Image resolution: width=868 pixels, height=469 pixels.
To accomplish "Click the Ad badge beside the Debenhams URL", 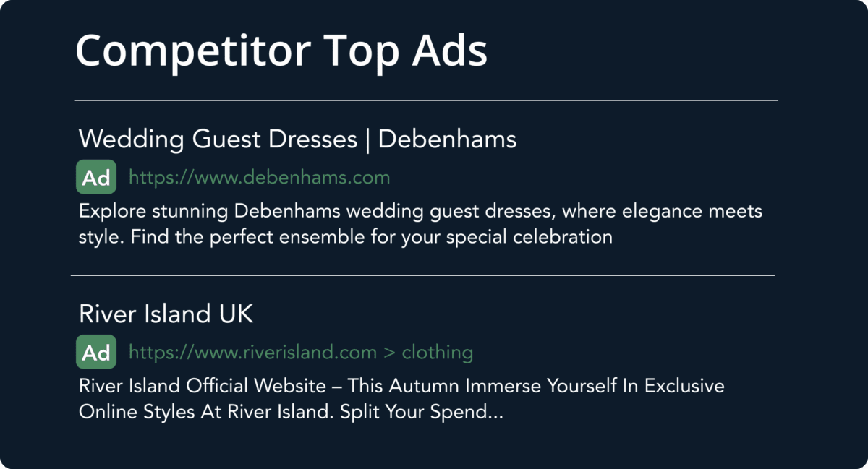I will tap(96, 178).
